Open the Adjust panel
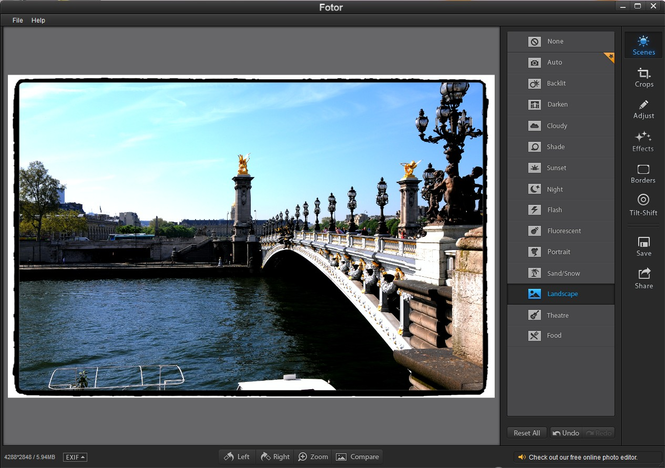665x468 pixels. [x=643, y=109]
